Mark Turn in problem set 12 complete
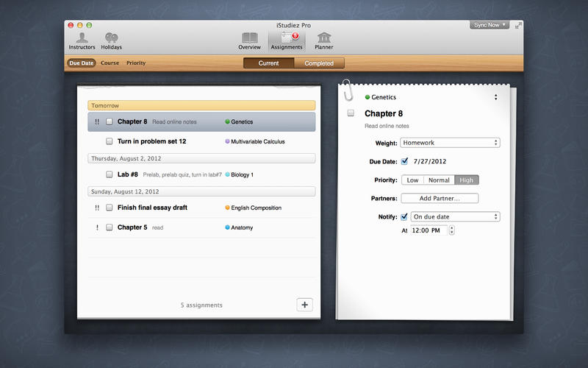This screenshot has width=588, height=368. (109, 141)
